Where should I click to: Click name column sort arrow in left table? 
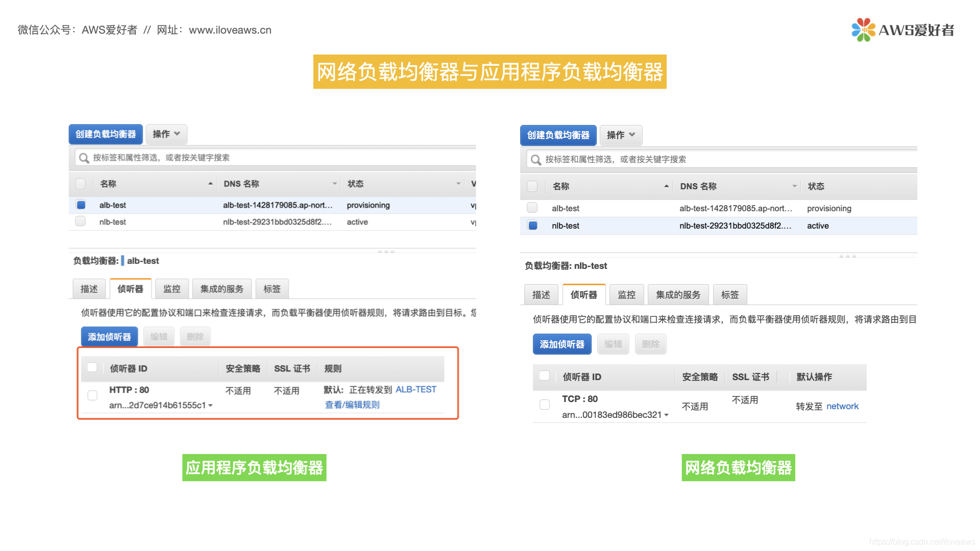[x=210, y=184]
